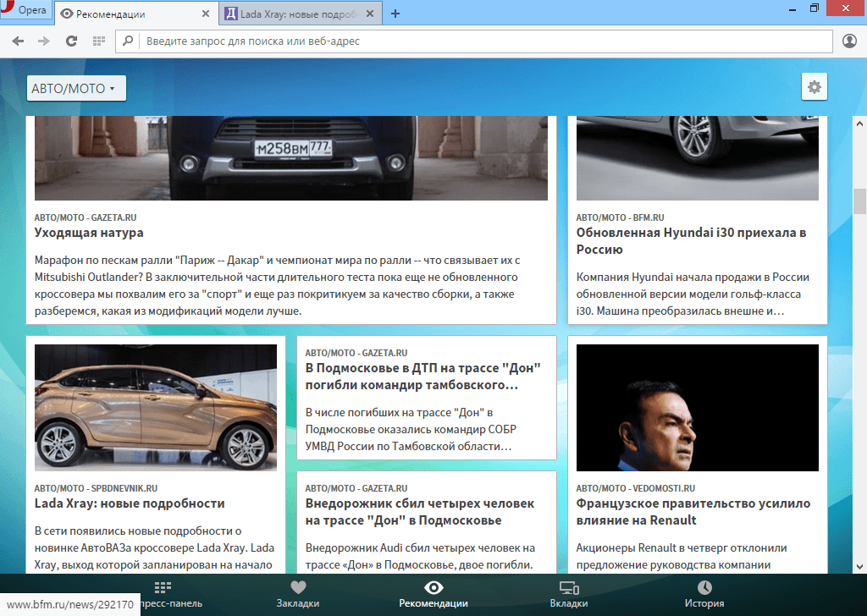Reload the current page

71,41
